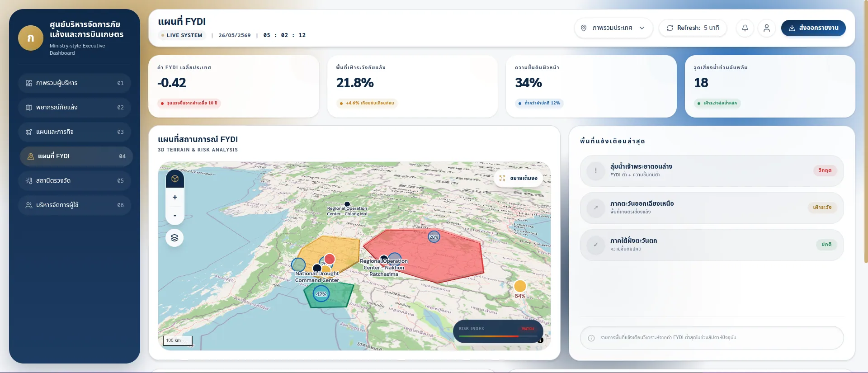The image size is (868, 373).
Task: Open สถานีตรวจวัด sidebar item
Action: coord(75,181)
